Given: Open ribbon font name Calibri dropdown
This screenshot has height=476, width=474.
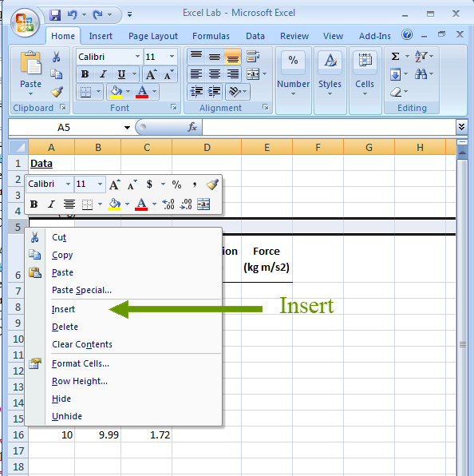Looking at the screenshot, I should 137,57.
